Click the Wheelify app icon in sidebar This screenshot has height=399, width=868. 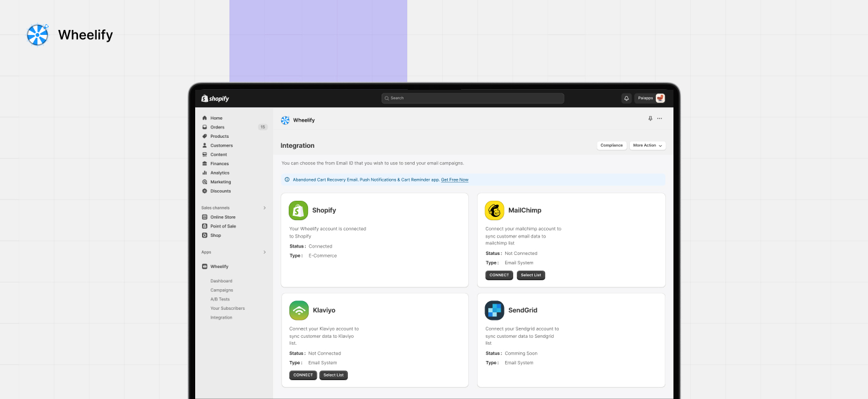click(205, 266)
